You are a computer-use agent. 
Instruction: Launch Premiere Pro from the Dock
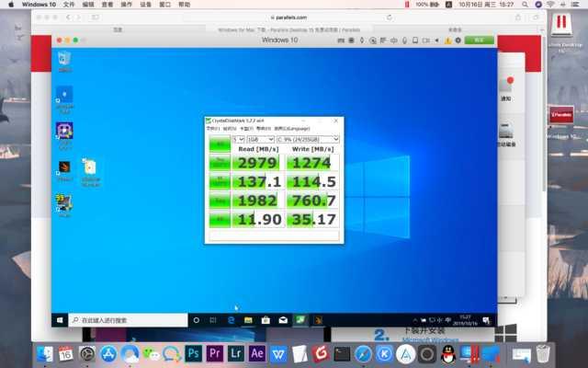[214, 353]
